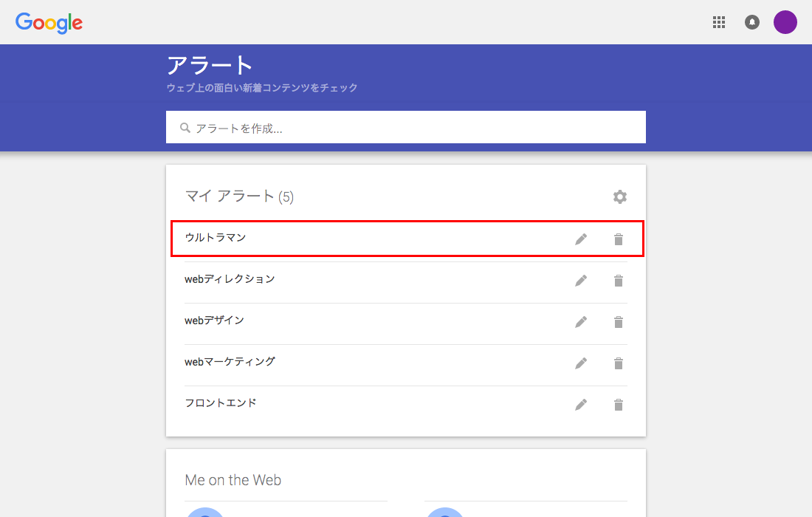Open the notifications bell
The width and height of the screenshot is (812, 517).
(x=752, y=22)
